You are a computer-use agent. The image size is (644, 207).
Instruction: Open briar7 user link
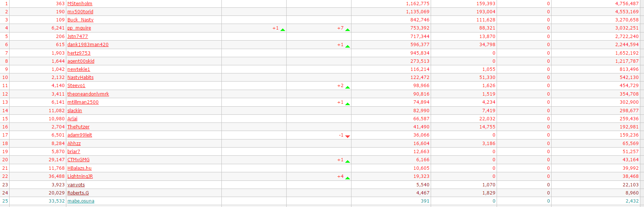(74, 152)
